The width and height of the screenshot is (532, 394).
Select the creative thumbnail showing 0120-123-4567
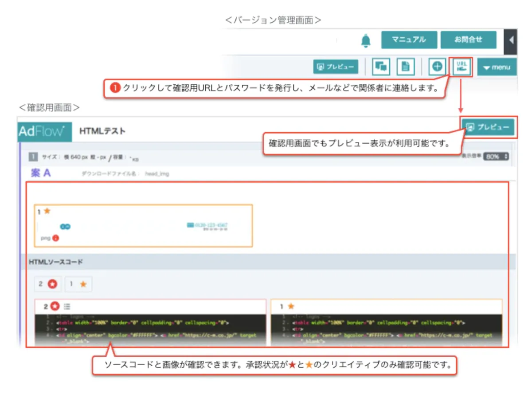pos(143,225)
